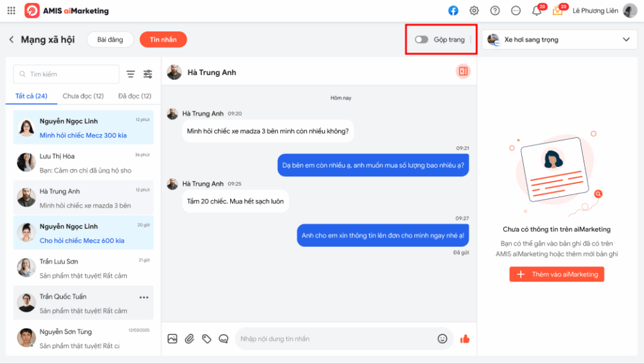Switch to the Chưa đọc (12) tab
This screenshot has height=364, width=644.
pyautogui.click(x=83, y=96)
